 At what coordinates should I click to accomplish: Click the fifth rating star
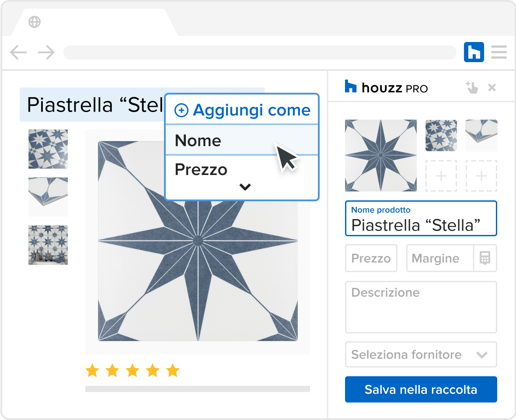[173, 370]
